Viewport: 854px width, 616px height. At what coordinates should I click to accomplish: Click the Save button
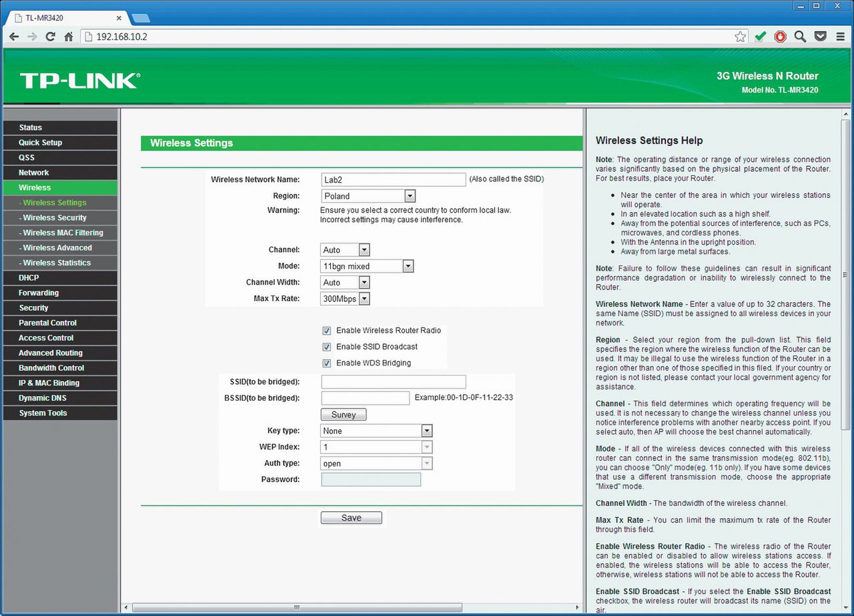pos(352,518)
